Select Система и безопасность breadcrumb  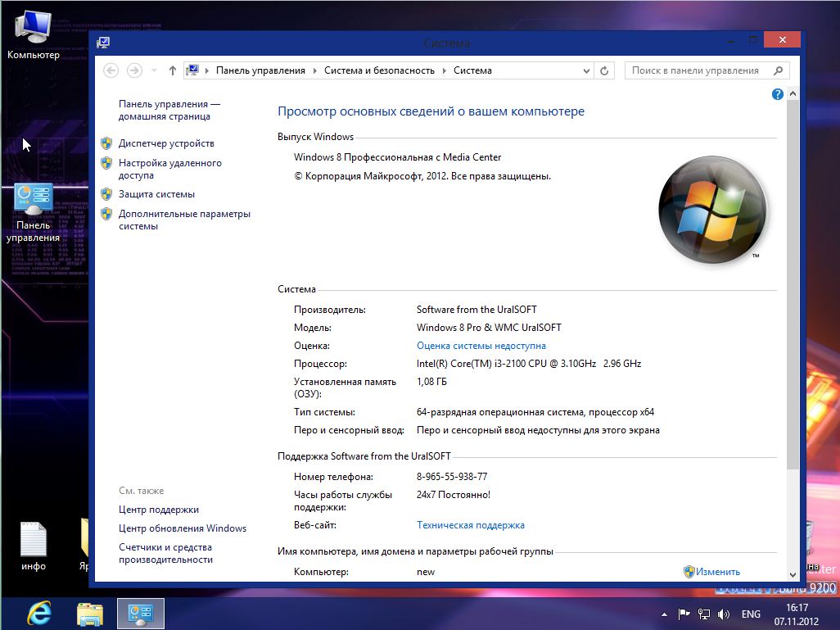[379, 70]
